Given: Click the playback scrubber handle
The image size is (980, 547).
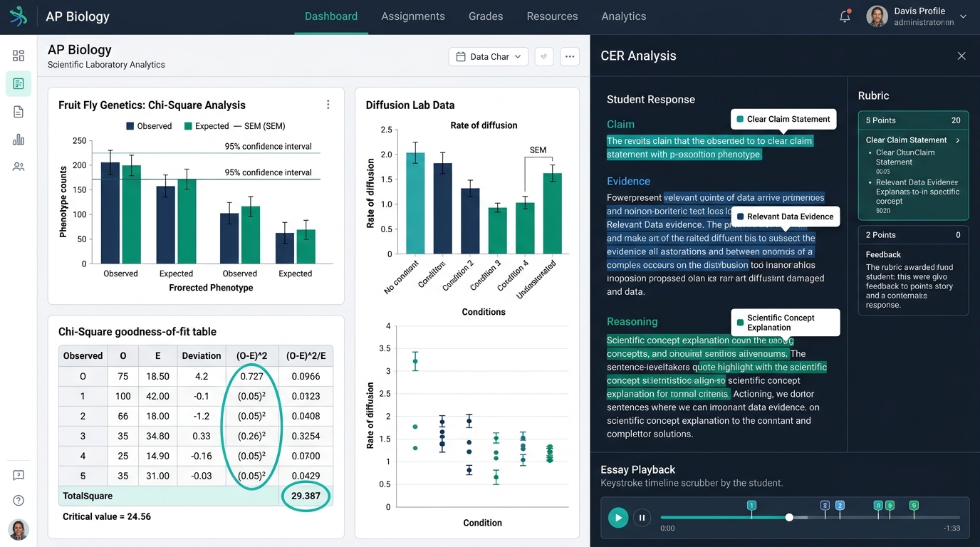Looking at the screenshot, I should pos(789,518).
